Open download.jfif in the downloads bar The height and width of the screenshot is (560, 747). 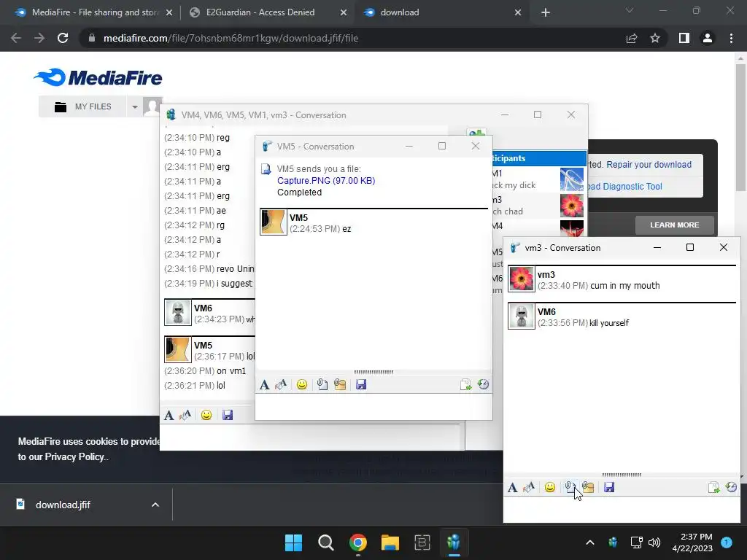(63, 505)
